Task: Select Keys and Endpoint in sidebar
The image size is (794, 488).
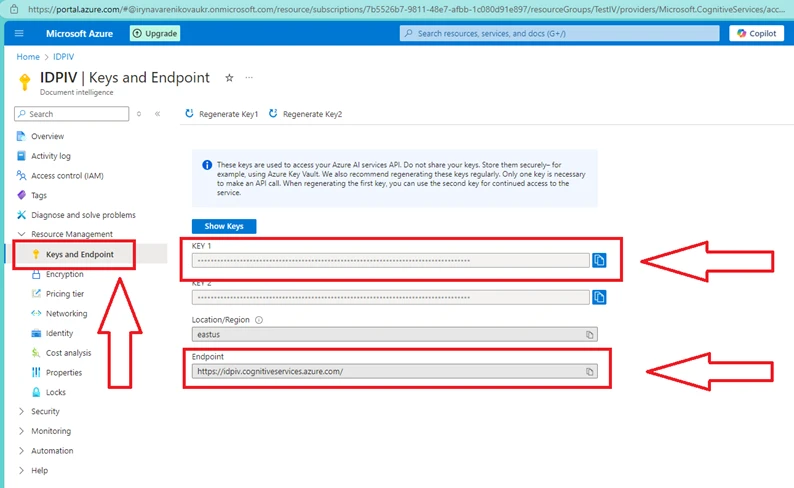Action: coord(80,254)
